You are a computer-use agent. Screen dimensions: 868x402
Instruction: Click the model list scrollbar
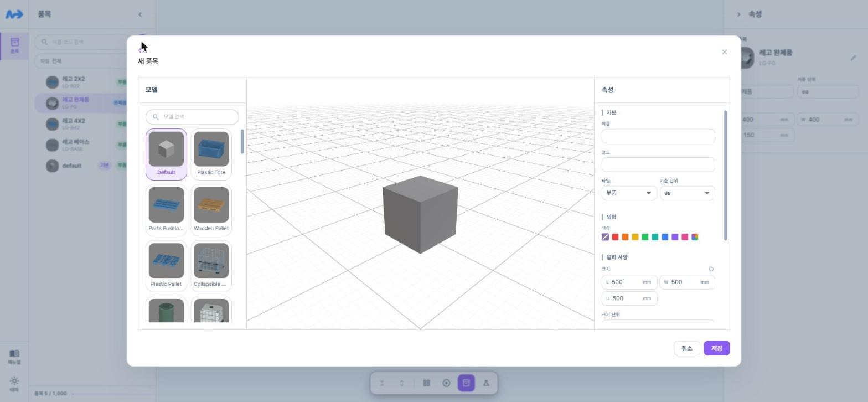tap(242, 142)
